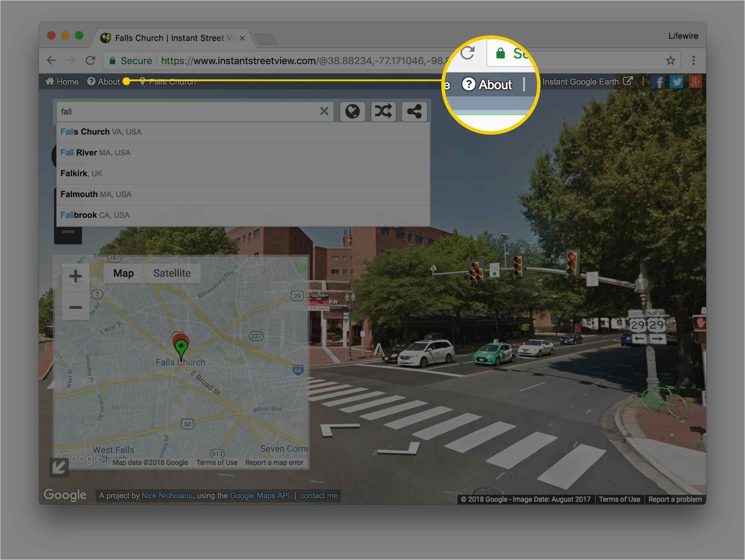745x560 pixels.
Task: Click the address bar URL
Action: [305, 61]
